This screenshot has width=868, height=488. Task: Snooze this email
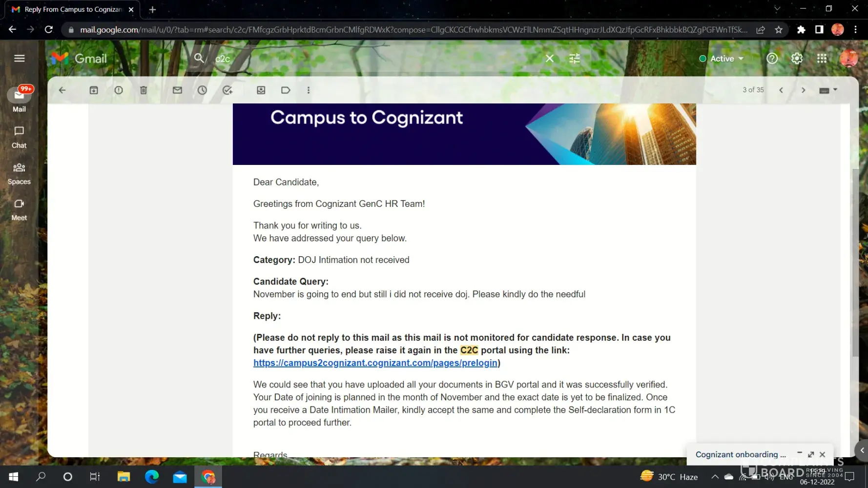[202, 90]
